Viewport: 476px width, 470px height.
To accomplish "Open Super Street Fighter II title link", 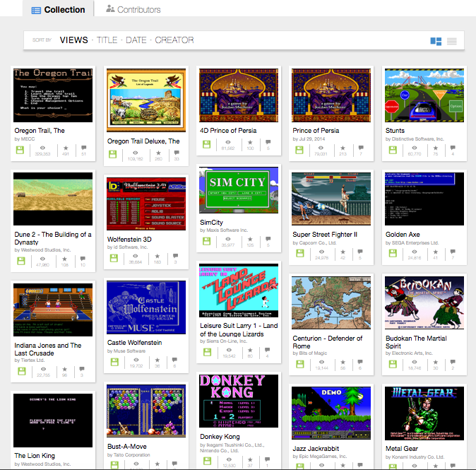I will point(325,235).
